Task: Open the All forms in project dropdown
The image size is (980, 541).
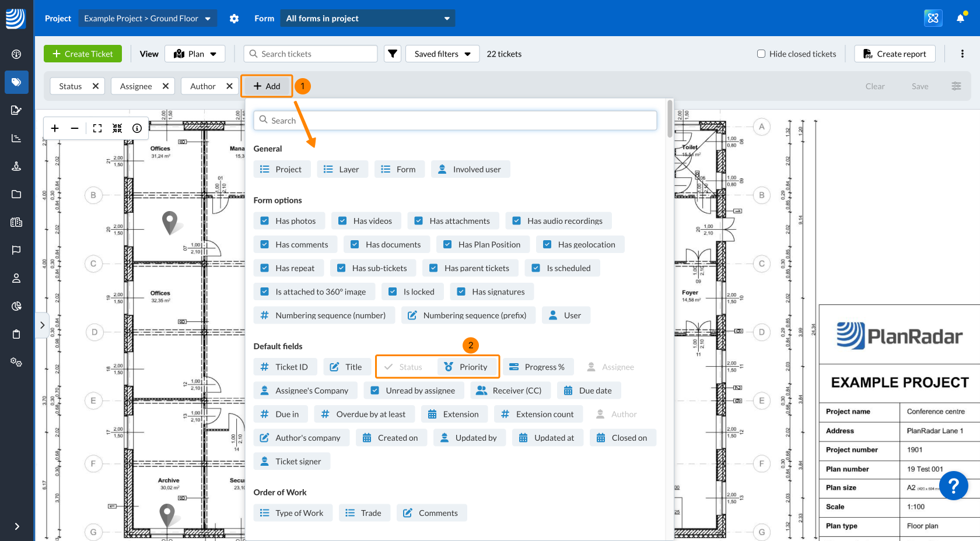Action: pos(367,19)
